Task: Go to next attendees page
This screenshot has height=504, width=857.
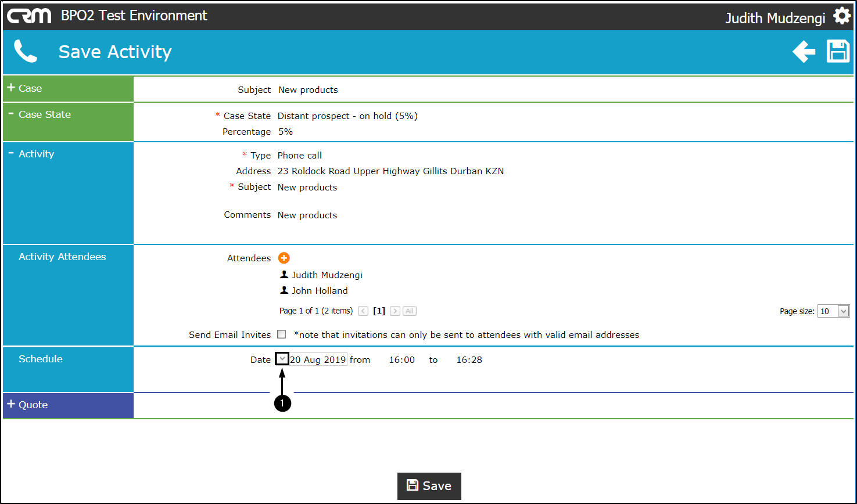Action: click(x=395, y=311)
